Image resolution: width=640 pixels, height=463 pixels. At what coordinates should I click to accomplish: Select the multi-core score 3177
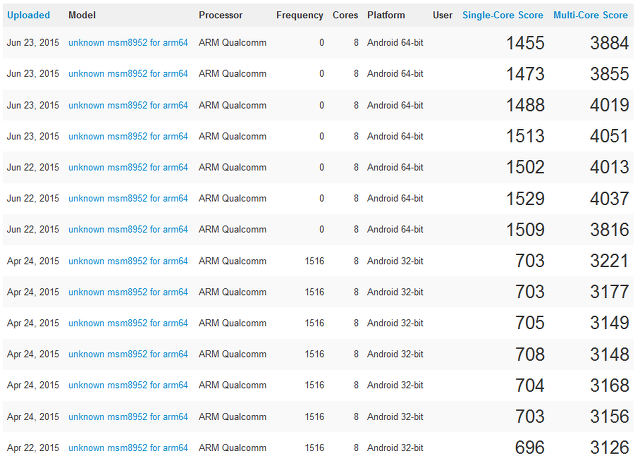609,292
